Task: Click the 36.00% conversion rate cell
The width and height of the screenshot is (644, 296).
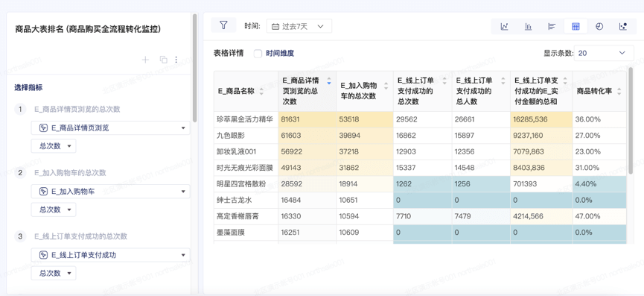Action: (x=599, y=119)
